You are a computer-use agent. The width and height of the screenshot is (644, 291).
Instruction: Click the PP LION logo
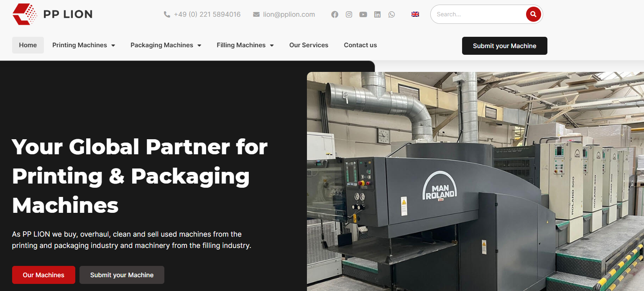(52, 14)
